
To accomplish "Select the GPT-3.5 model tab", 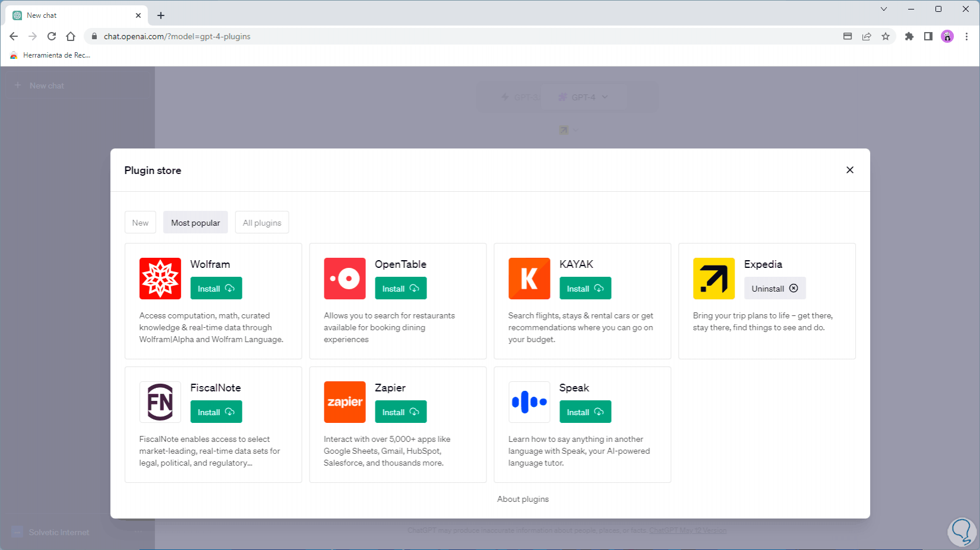I will click(x=520, y=97).
